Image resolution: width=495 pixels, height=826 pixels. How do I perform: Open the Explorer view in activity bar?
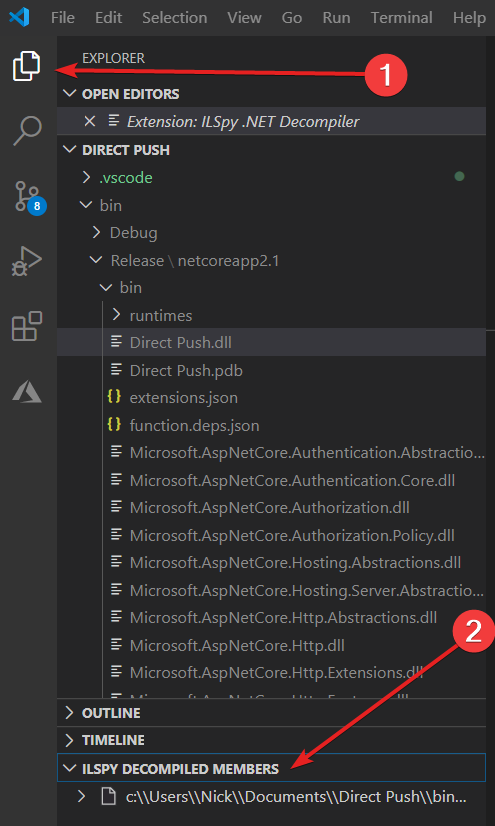pyautogui.click(x=26, y=66)
